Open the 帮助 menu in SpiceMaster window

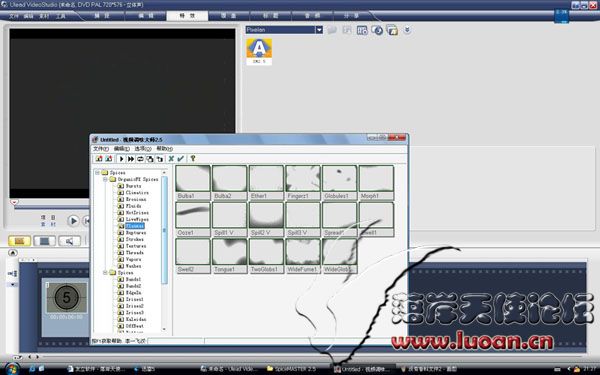(164, 148)
